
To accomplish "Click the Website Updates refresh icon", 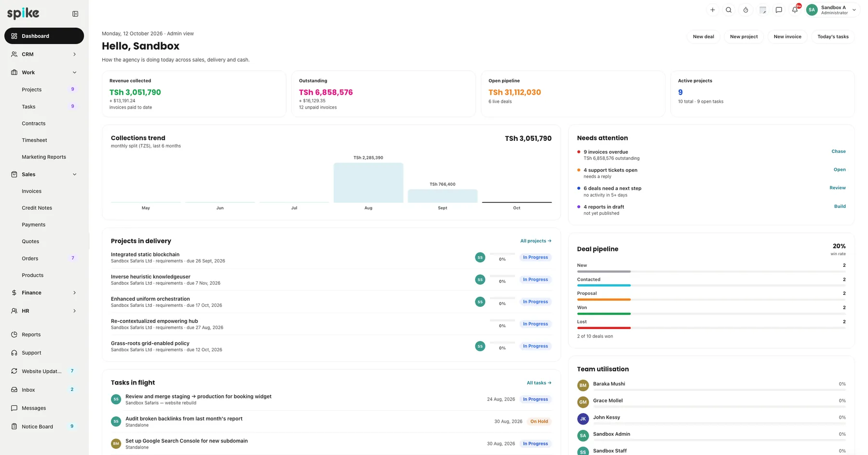I will [x=14, y=371].
